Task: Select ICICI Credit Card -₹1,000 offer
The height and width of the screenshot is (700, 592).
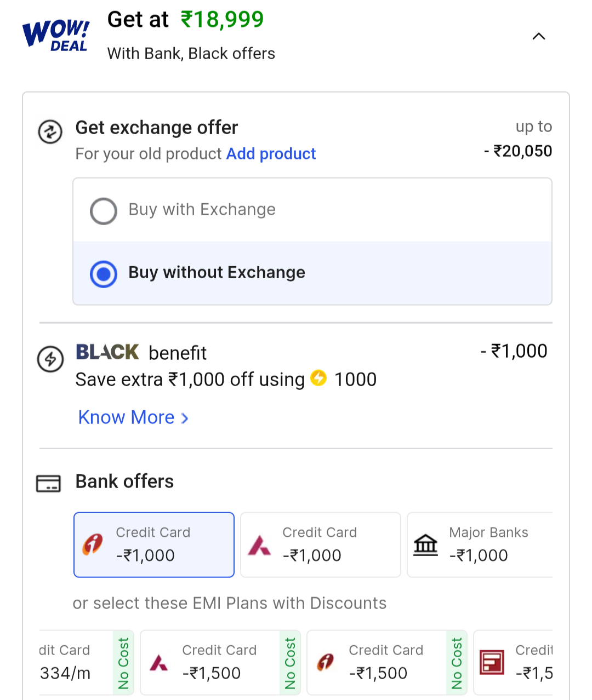Action: click(154, 545)
